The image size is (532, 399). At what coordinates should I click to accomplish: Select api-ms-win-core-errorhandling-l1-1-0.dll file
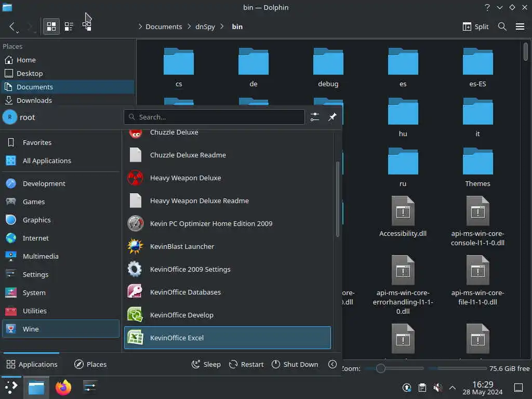point(403,285)
